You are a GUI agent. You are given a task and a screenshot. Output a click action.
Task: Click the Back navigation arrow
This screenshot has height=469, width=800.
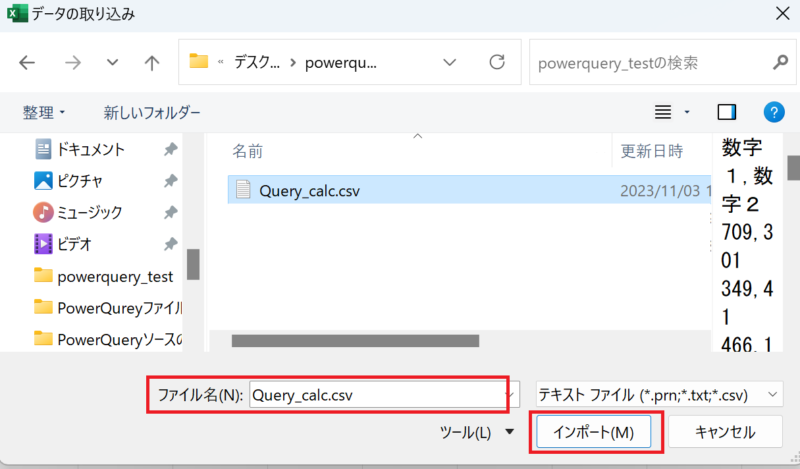point(27,63)
